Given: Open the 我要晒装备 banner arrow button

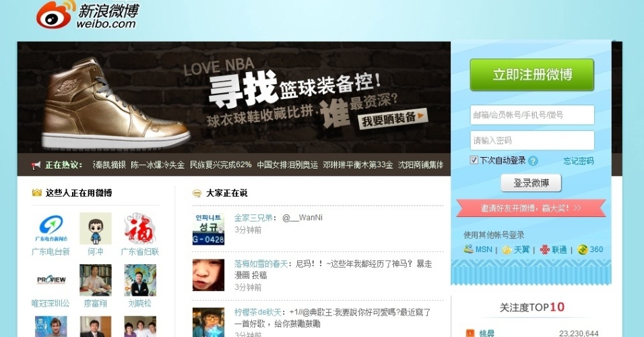Looking at the screenshot, I should click(393, 119).
